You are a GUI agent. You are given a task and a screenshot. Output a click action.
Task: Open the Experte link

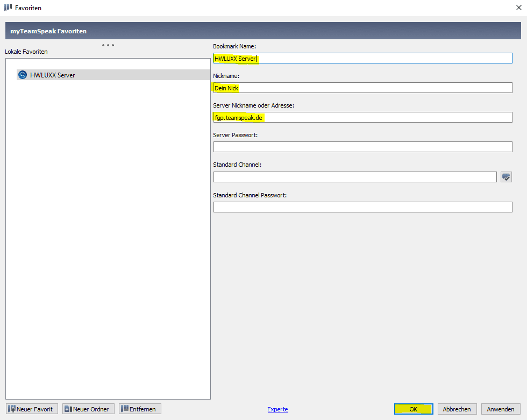277,409
